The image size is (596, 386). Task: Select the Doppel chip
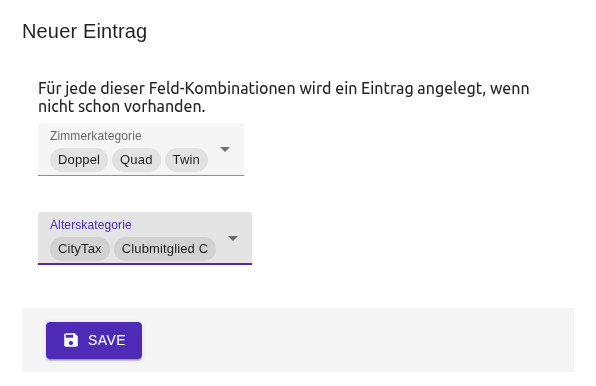click(79, 160)
